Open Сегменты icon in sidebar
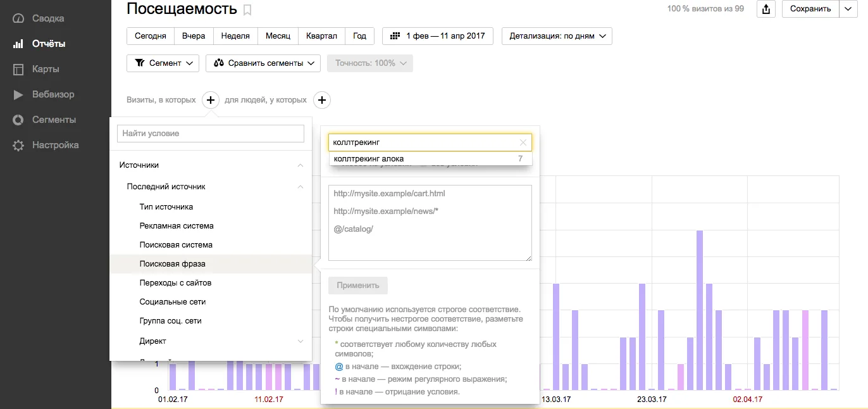This screenshot has width=868, height=409. (19, 120)
